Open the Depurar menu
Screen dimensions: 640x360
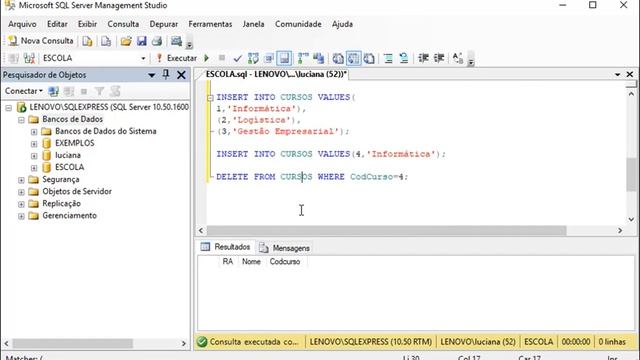[164, 24]
